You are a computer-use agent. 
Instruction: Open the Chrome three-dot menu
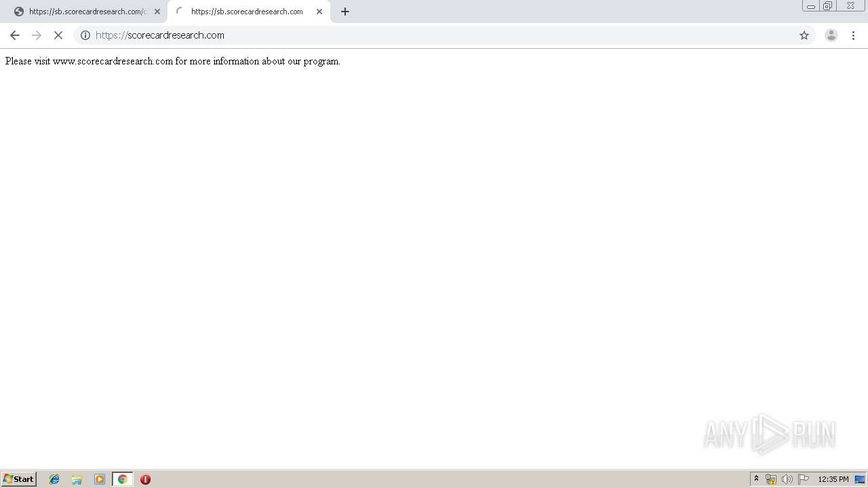pos(854,35)
